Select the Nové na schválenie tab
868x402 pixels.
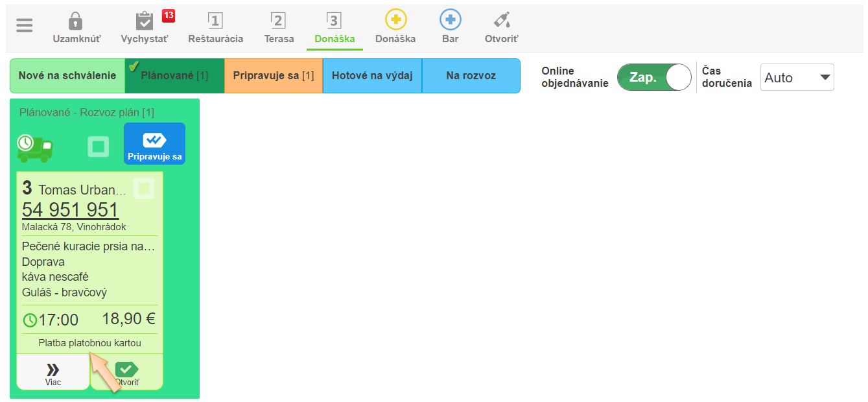pyautogui.click(x=67, y=76)
